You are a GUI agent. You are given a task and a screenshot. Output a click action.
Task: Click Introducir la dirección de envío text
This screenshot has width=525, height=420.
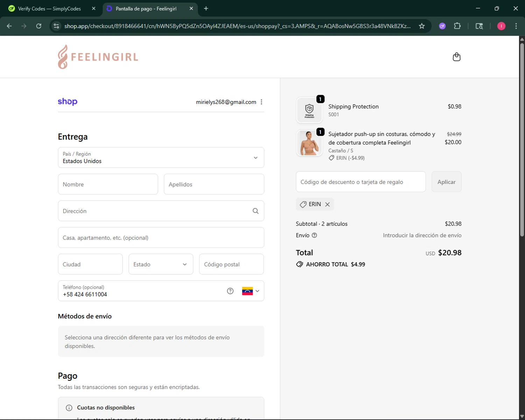(422, 235)
